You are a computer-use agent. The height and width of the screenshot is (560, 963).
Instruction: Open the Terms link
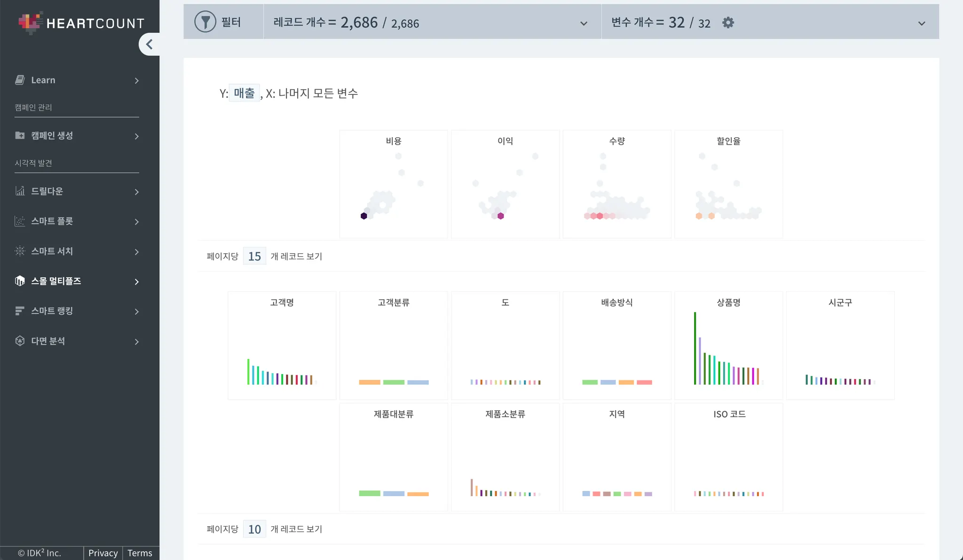tap(140, 553)
